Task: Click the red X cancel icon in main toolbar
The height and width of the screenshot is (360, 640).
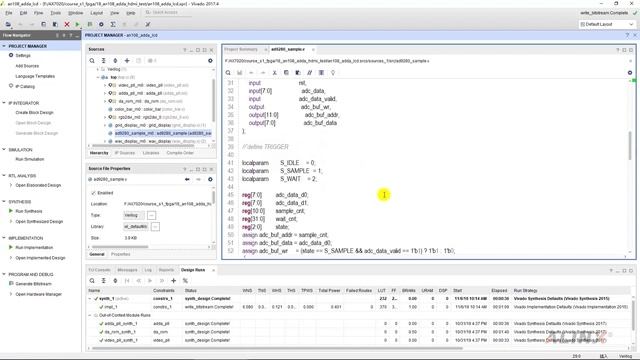Action: [67, 24]
